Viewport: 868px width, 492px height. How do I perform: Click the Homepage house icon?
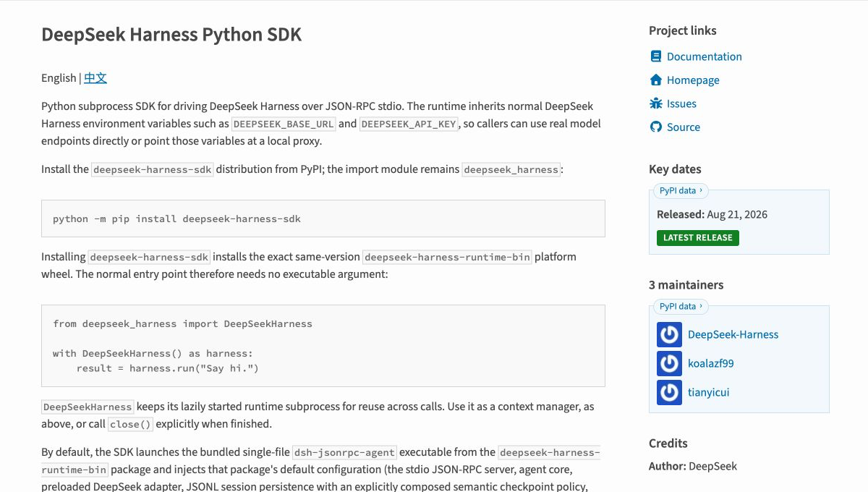coord(656,80)
